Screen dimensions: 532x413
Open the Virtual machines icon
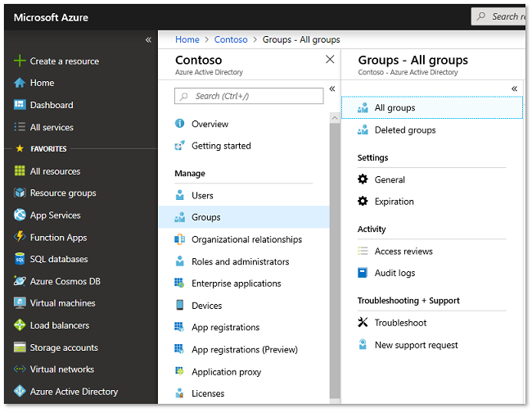[20, 303]
